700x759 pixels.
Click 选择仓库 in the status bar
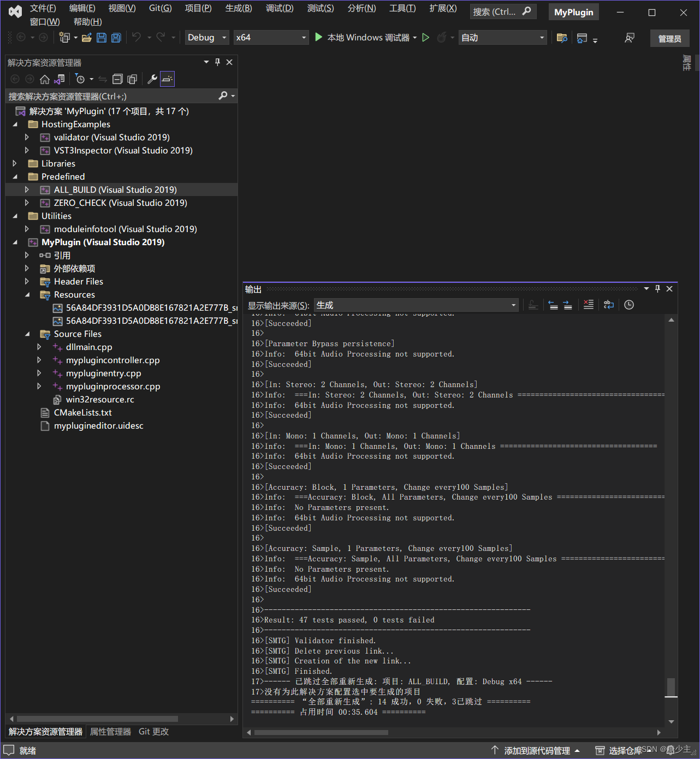(622, 751)
